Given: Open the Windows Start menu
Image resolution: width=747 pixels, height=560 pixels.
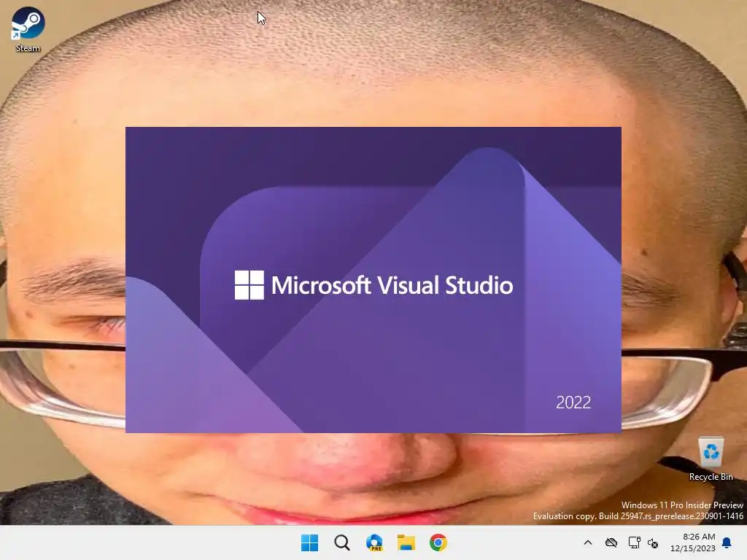Looking at the screenshot, I should [309, 542].
